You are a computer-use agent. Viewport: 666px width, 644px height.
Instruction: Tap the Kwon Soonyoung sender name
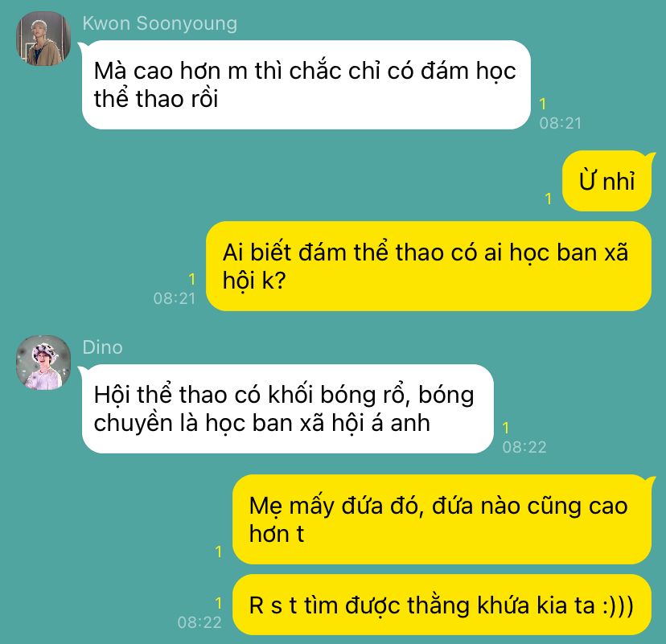[x=160, y=23]
